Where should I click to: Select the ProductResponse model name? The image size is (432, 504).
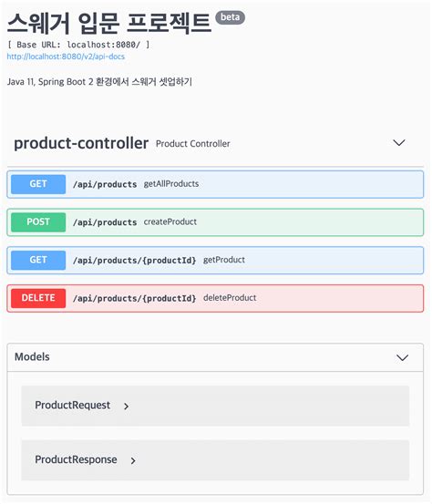pyautogui.click(x=76, y=459)
